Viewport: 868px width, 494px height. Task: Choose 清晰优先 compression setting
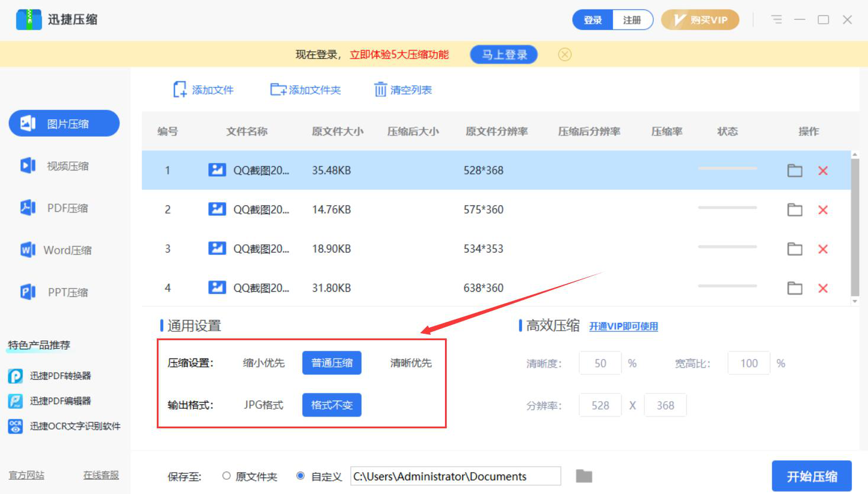coord(411,363)
